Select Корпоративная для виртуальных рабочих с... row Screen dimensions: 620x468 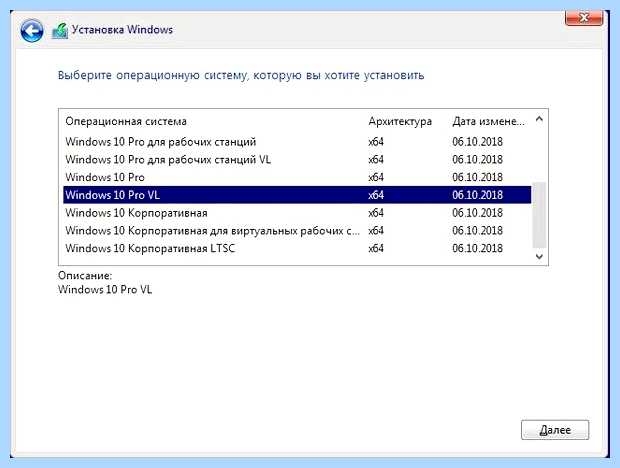[297, 230]
